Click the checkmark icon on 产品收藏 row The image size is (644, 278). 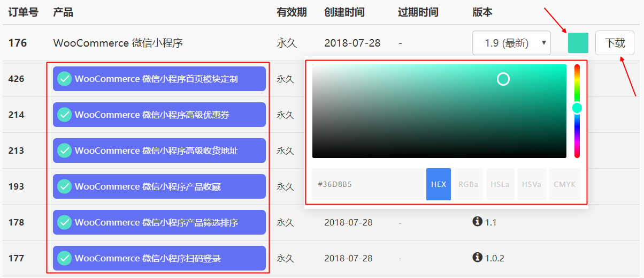[65, 186]
